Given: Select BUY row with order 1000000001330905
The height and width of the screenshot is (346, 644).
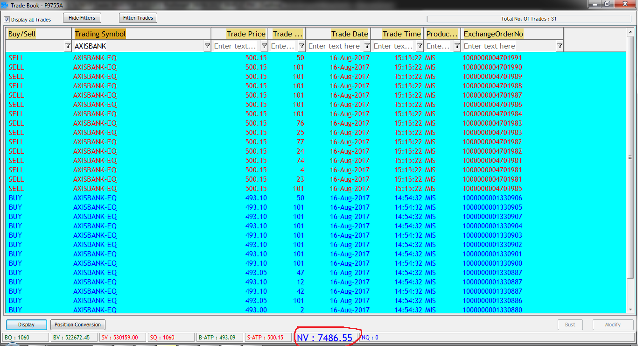Looking at the screenshot, I should click(x=315, y=207).
